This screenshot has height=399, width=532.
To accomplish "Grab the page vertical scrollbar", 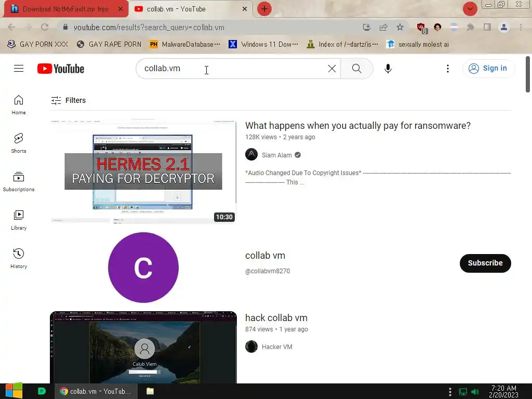I will pyautogui.click(x=528, y=74).
